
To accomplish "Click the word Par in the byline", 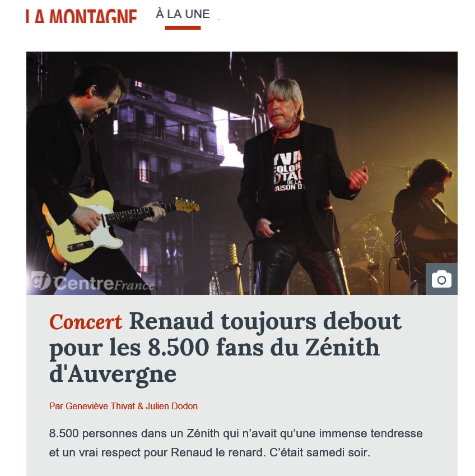I will point(56,406).
